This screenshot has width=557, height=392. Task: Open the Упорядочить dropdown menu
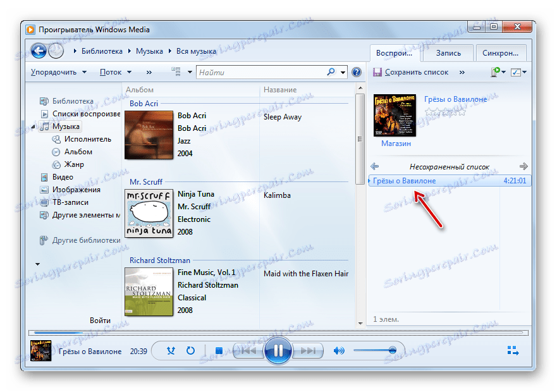pos(59,72)
